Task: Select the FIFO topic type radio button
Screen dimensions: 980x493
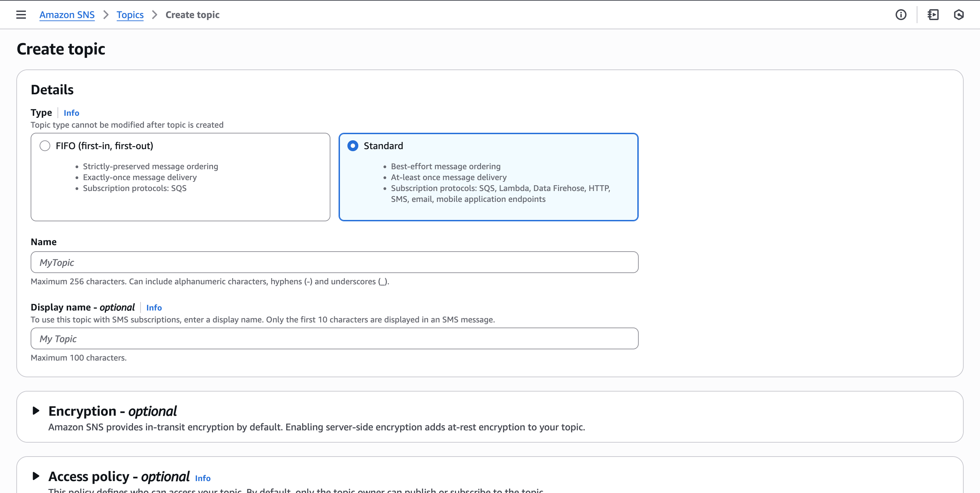Action: [x=45, y=146]
